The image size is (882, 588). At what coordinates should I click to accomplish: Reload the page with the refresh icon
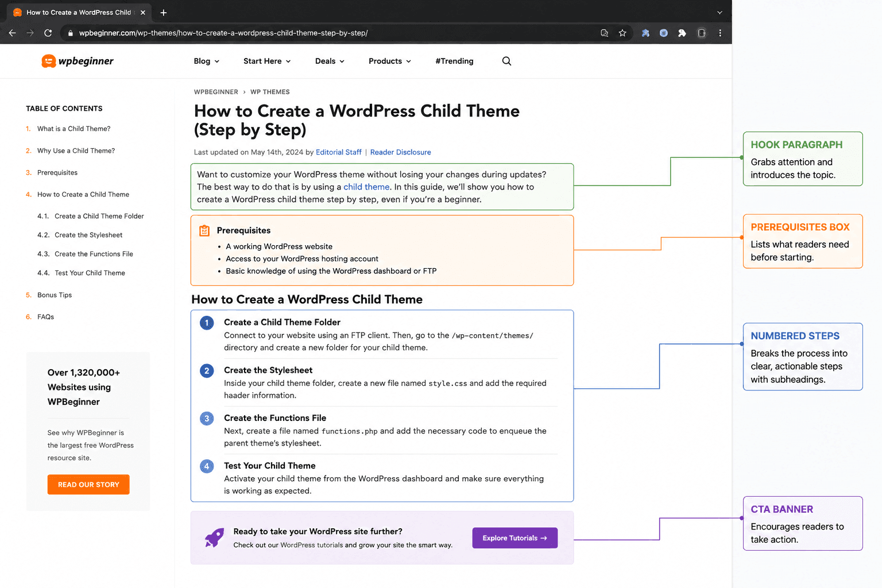(48, 33)
